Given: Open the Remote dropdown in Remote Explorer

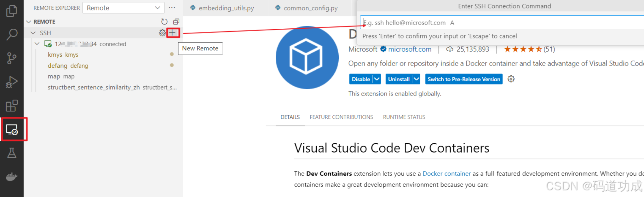Looking at the screenshot, I should click(123, 8).
